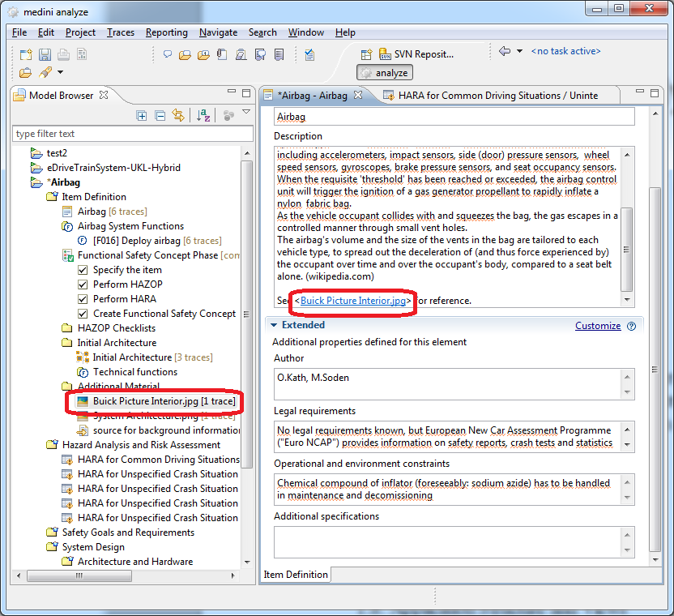Click the Customize link

tap(598, 326)
